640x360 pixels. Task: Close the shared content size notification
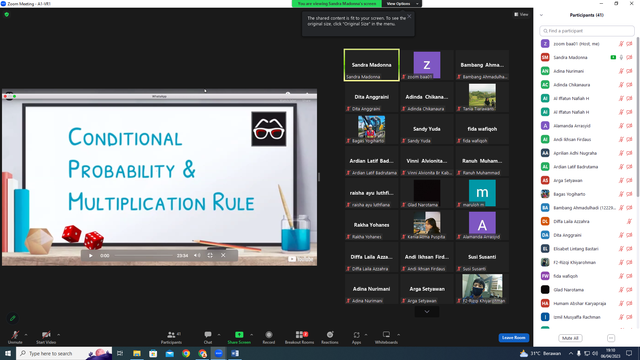pyautogui.click(x=409, y=16)
